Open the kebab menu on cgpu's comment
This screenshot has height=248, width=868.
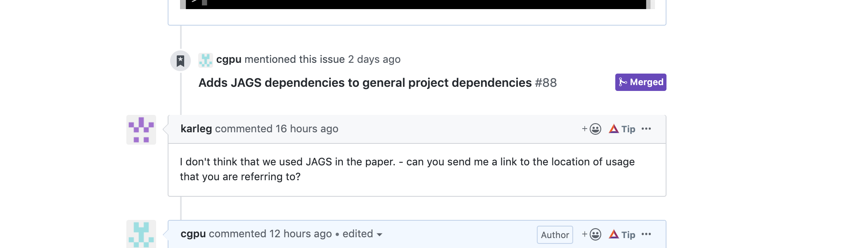click(x=647, y=234)
